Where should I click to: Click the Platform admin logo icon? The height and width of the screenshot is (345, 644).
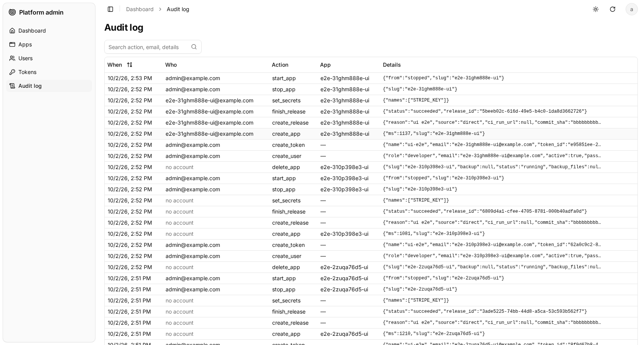12,12
